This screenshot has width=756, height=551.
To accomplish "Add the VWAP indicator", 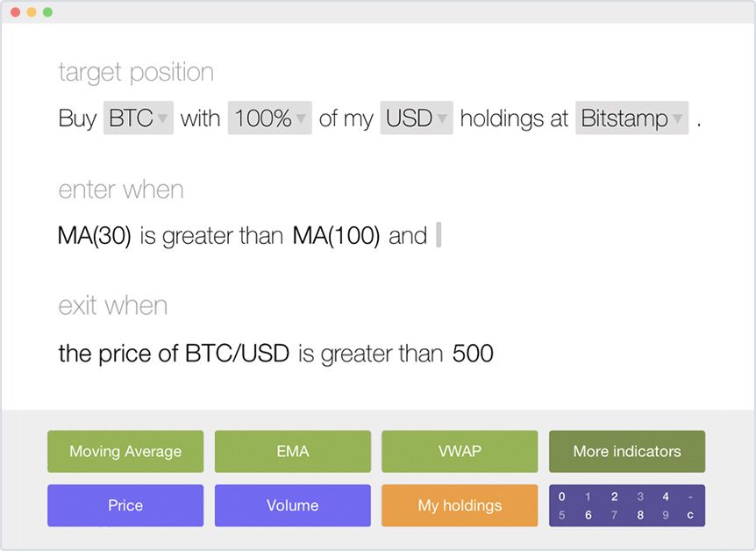I will pos(460,451).
